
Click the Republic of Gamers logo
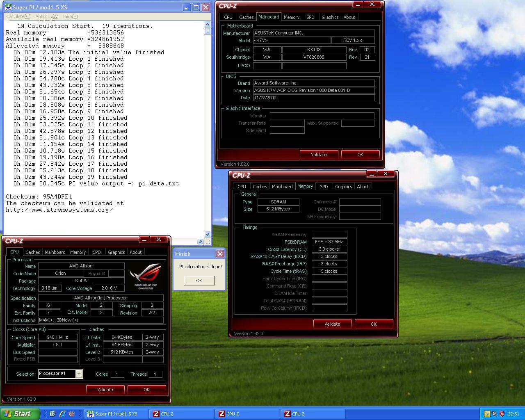tap(145, 276)
